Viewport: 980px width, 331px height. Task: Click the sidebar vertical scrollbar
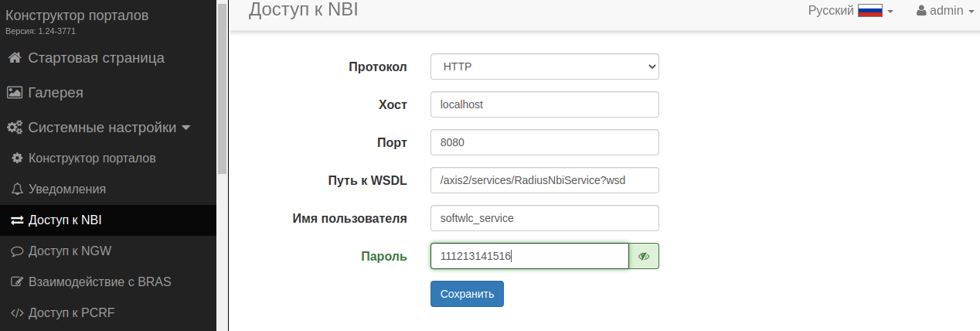click(x=222, y=93)
